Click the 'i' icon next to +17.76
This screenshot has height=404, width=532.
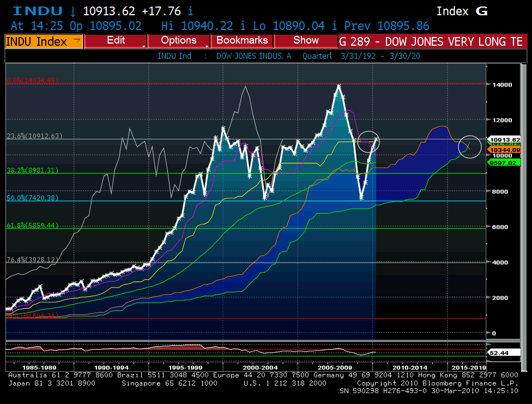point(191,11)
